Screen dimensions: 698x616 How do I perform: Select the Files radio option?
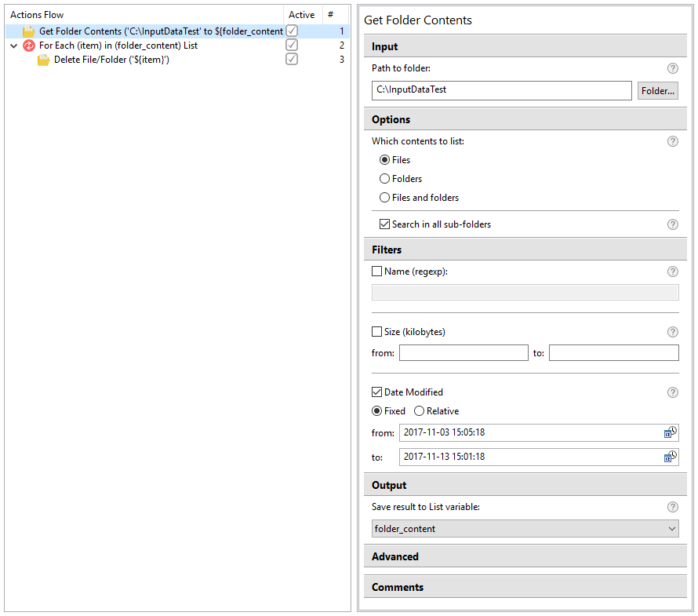click(x=384, y=160)
